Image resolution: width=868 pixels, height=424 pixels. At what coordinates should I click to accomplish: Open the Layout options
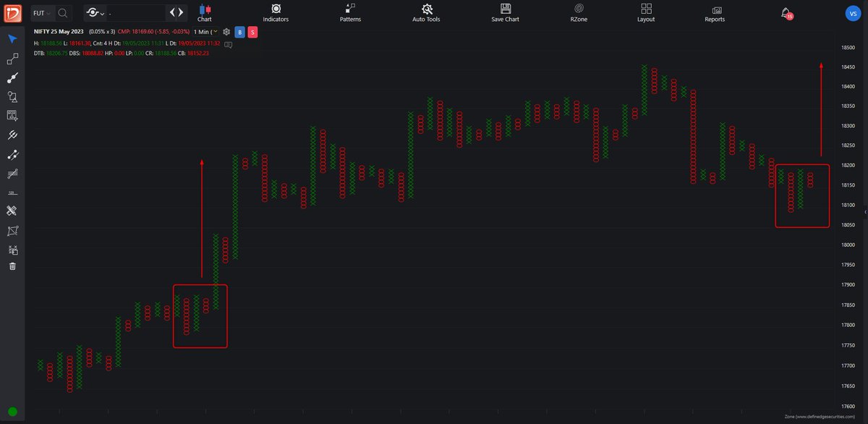(x=646, y=12)
